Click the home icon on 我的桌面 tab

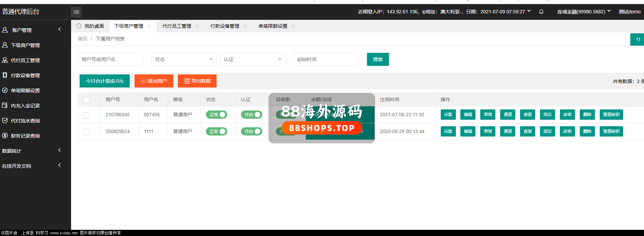pyautogui.click(x=79, y=26)
